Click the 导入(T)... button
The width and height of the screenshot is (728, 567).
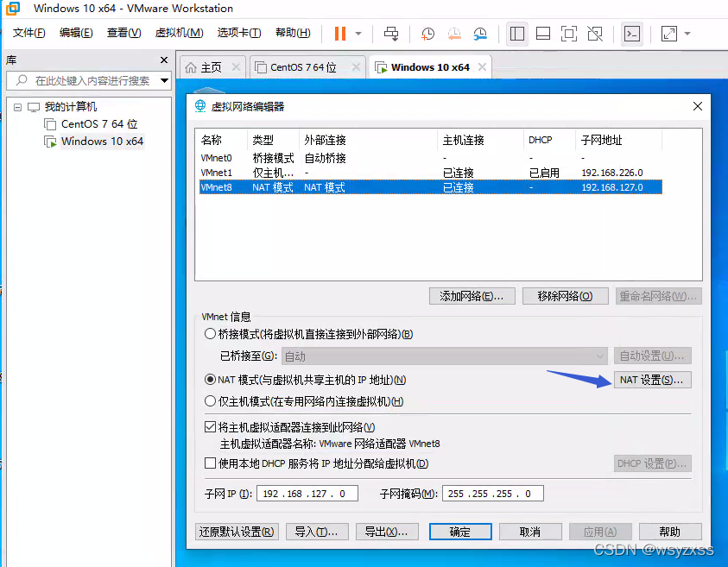[317, 532]
